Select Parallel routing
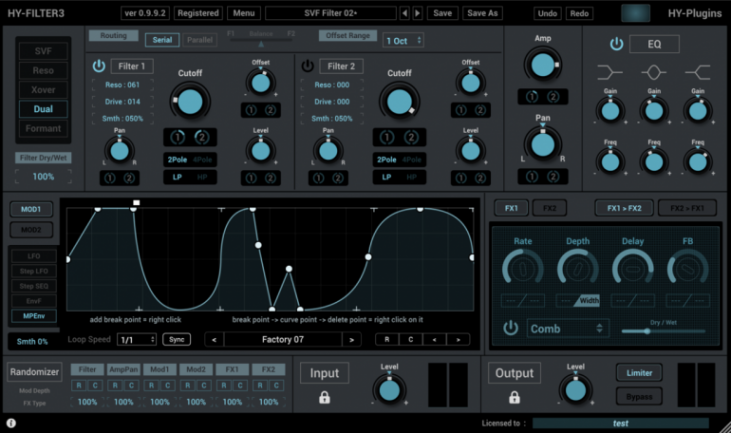The width and height of the screenshot is (731, 433). coord(200,40)
